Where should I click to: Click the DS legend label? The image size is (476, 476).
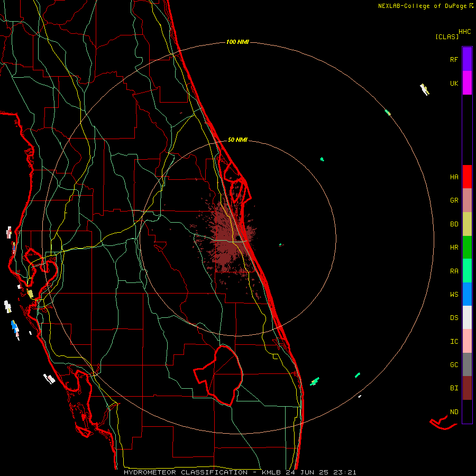454,318
